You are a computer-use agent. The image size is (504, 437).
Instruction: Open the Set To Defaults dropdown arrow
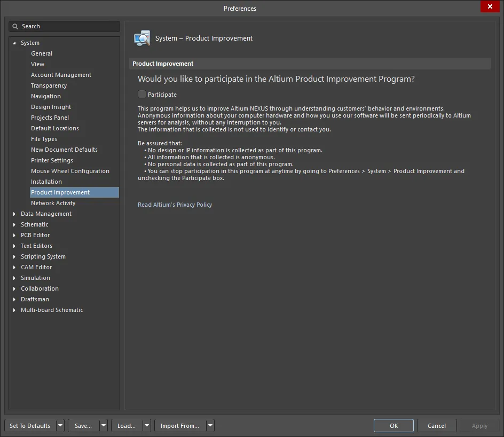coord(60,425)
